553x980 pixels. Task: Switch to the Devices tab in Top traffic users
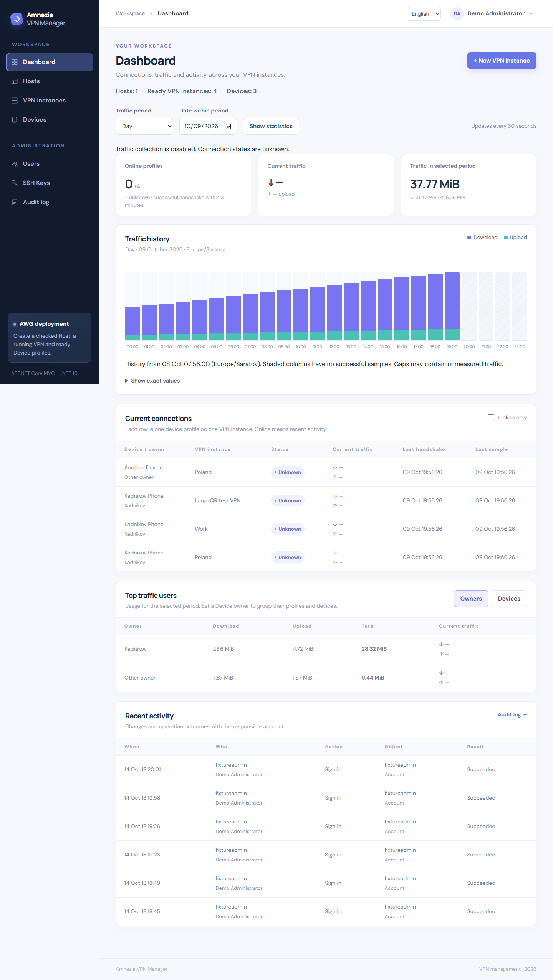[509, 599]
